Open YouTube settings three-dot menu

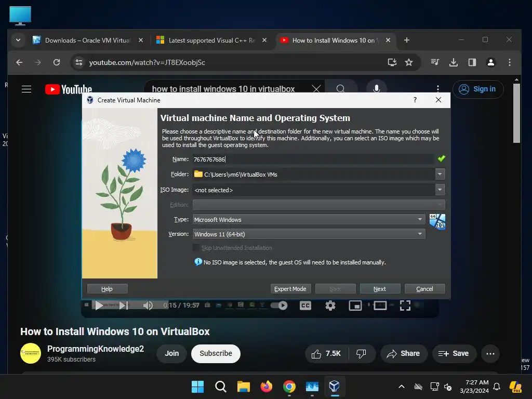click(437, 89)
